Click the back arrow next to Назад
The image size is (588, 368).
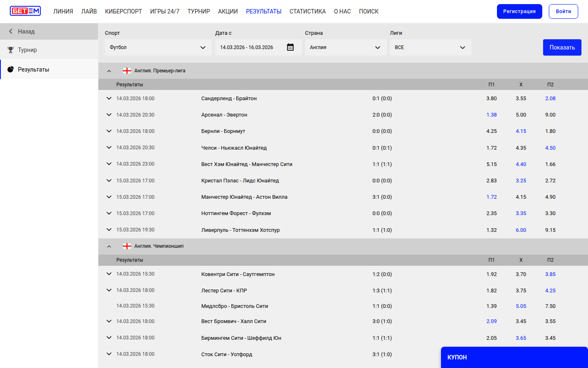click(x=11, y=31)
